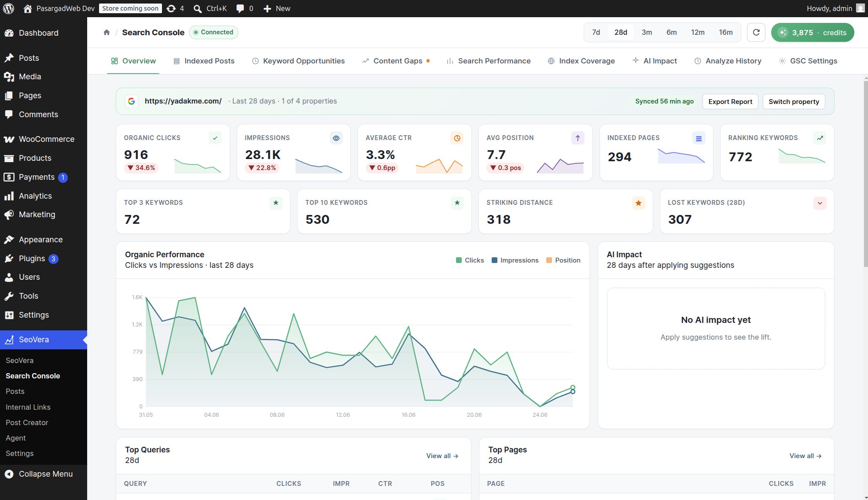Click the Store coming soon badge

click(130, 8)
